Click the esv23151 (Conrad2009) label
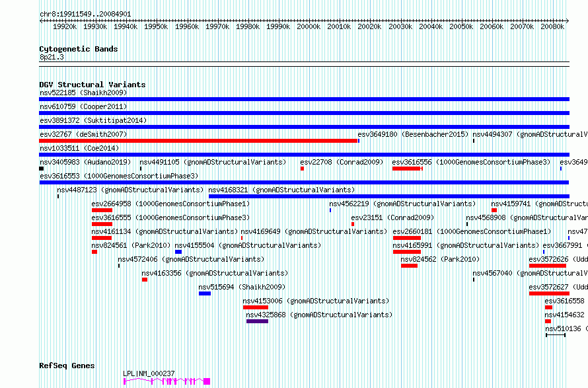588x388 pixels. [392, 217]
